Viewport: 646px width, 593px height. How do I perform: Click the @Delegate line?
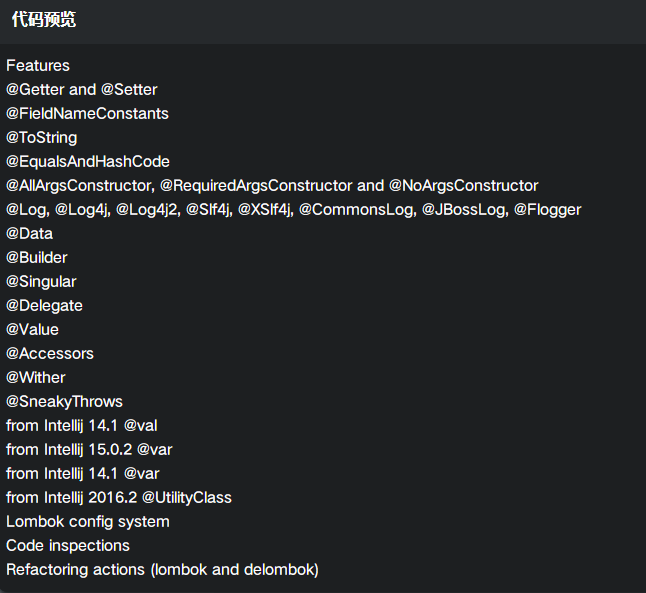coord(44,306)
